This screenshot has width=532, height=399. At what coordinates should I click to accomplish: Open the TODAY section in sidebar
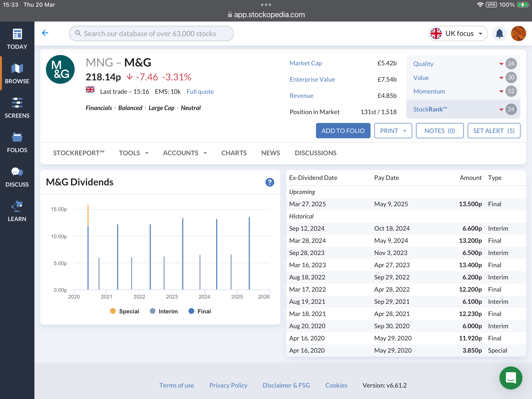(x=17, y=39)
